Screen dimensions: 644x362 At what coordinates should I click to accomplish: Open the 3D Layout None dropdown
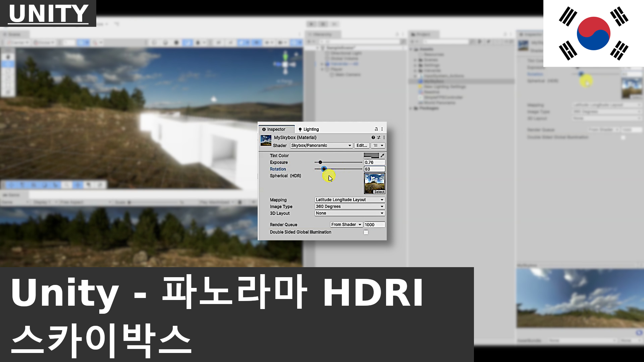[350, 213]
